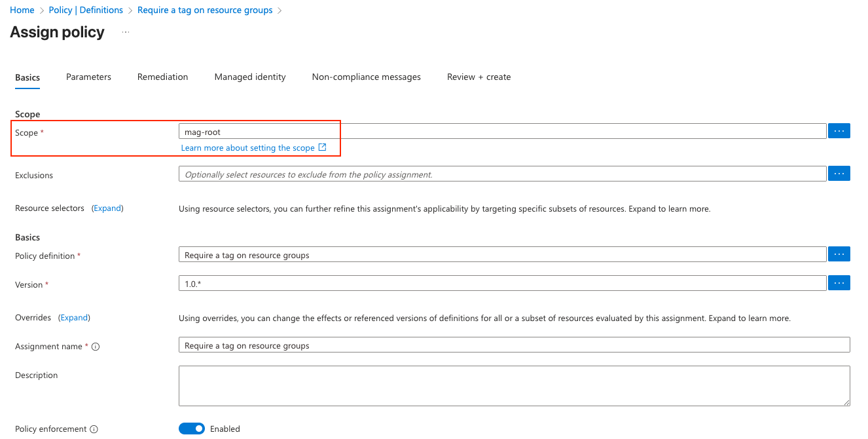Go to the Review + create tab
This screenshot has height=439, width=868.
coord(479,77)
